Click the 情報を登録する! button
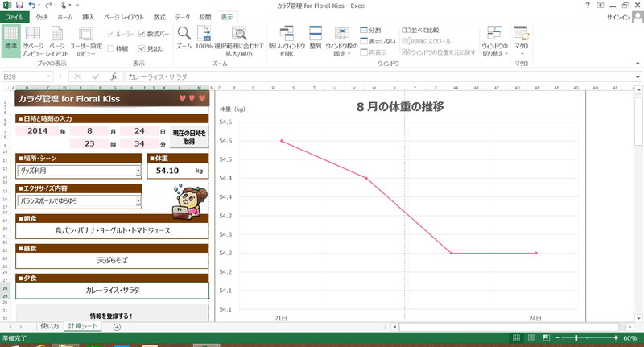This screenshot has height=347, width=644. coord(111,316)
